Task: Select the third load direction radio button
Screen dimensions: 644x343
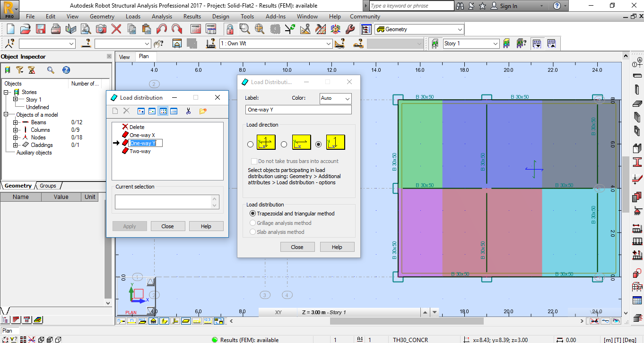Action: point(318,144)
